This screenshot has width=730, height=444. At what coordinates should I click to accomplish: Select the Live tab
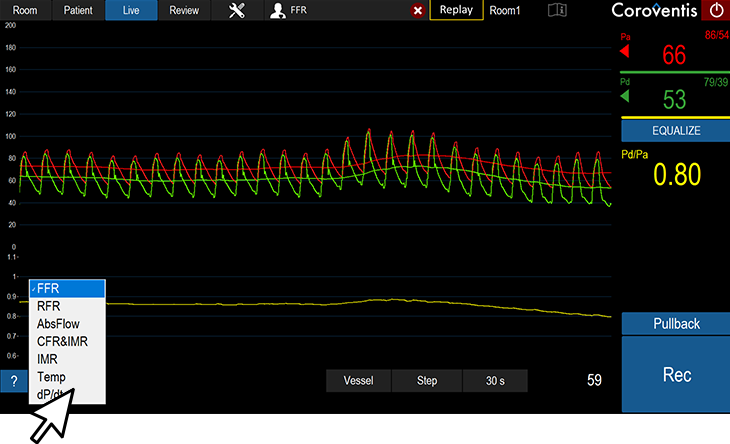tap(131, 10)
